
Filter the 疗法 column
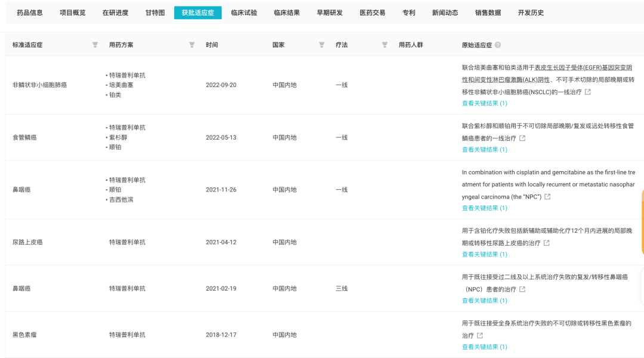(385, 45)
